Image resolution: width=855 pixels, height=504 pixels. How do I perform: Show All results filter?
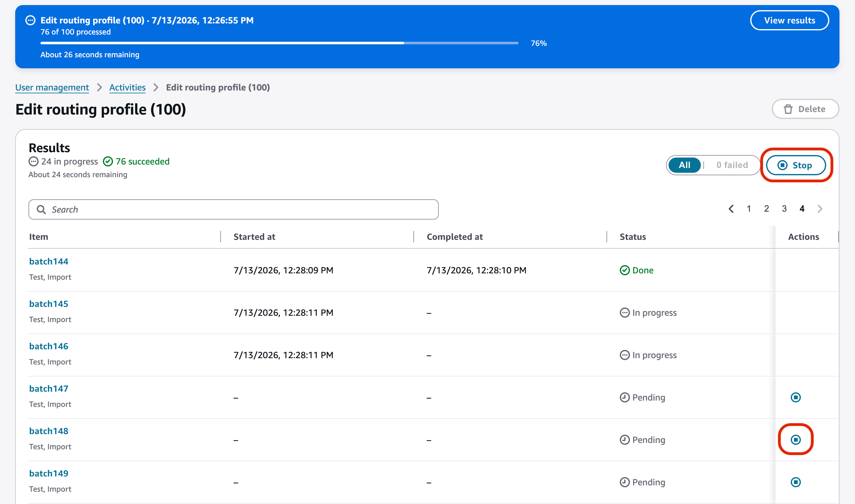click(x=684, y=165)
